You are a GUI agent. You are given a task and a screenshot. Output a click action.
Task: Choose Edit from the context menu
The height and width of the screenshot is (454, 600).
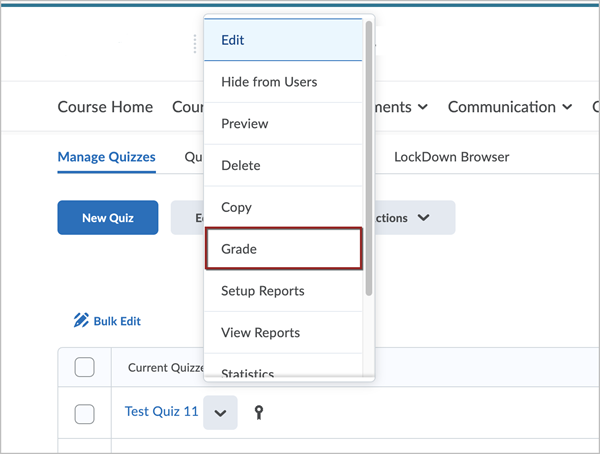click(x=283, y=40)
